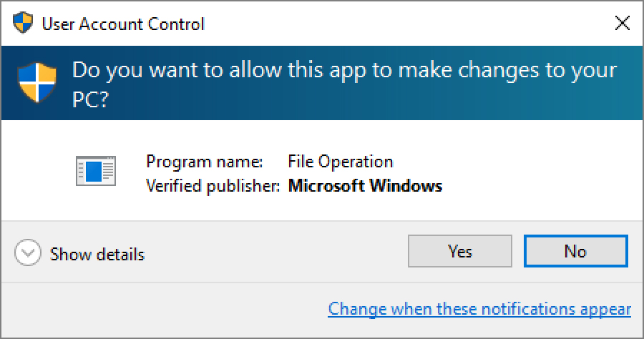Select the "File Operation" program name text
Viewport: 644px width, 339px height.
340,162
